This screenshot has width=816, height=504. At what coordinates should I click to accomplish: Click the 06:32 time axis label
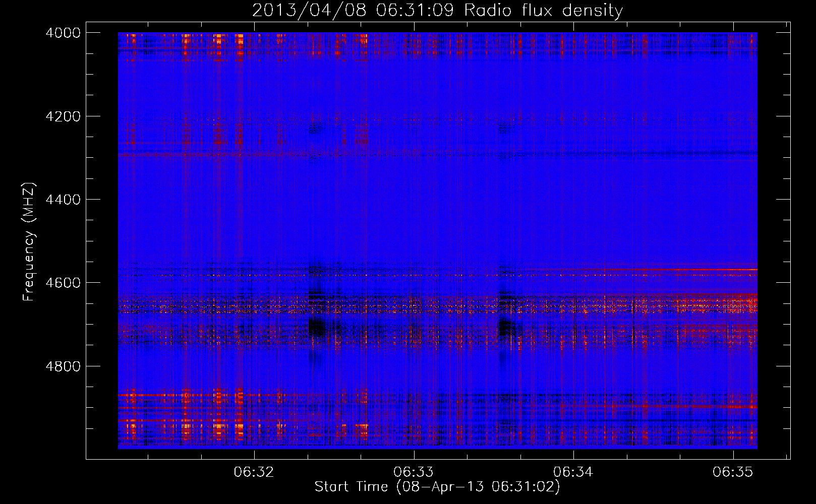click(x=254, y=472)
